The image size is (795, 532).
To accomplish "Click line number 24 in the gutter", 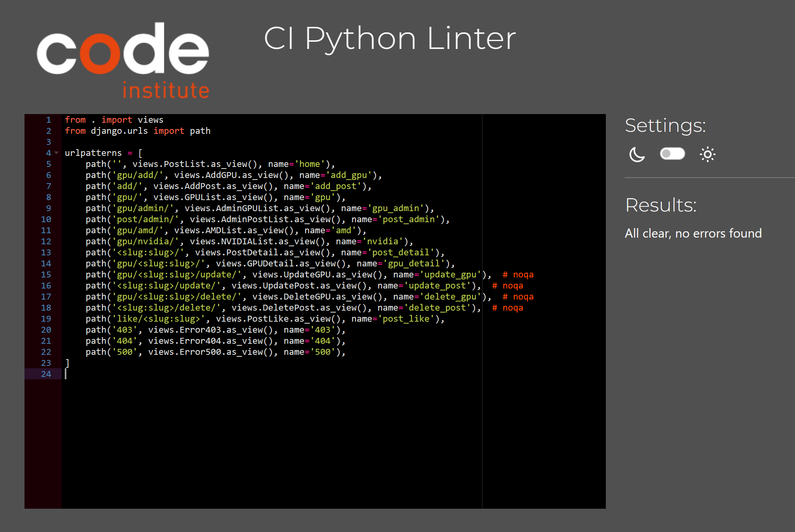I will click(46, 374).
